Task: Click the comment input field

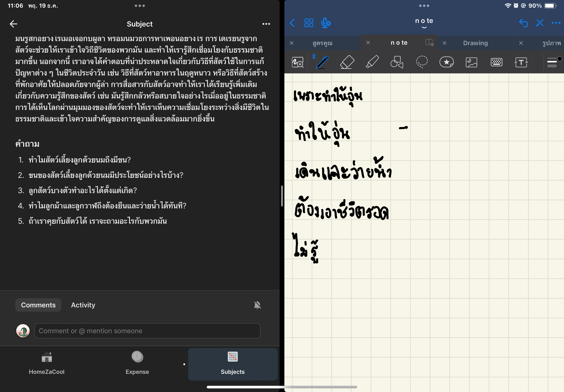Action: coord(147,331)
